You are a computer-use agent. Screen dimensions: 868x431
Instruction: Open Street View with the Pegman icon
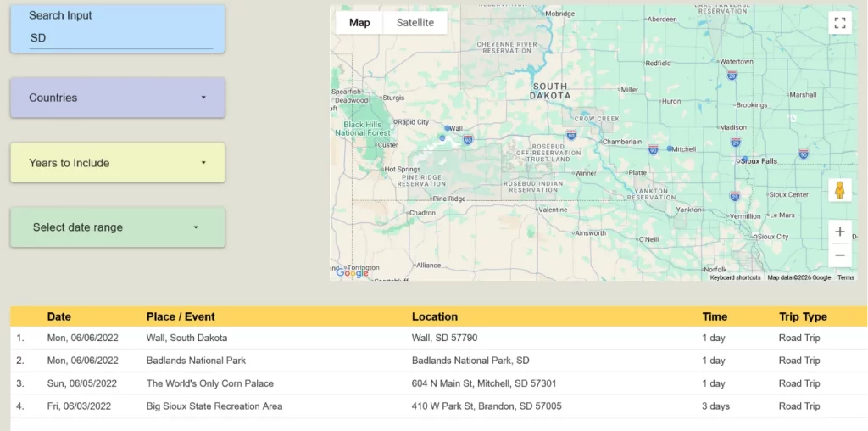(x=840, y=190)
